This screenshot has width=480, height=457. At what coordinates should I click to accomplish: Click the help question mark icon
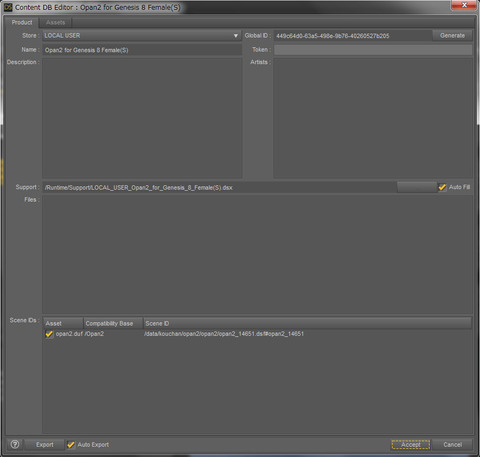coord(15,444)
